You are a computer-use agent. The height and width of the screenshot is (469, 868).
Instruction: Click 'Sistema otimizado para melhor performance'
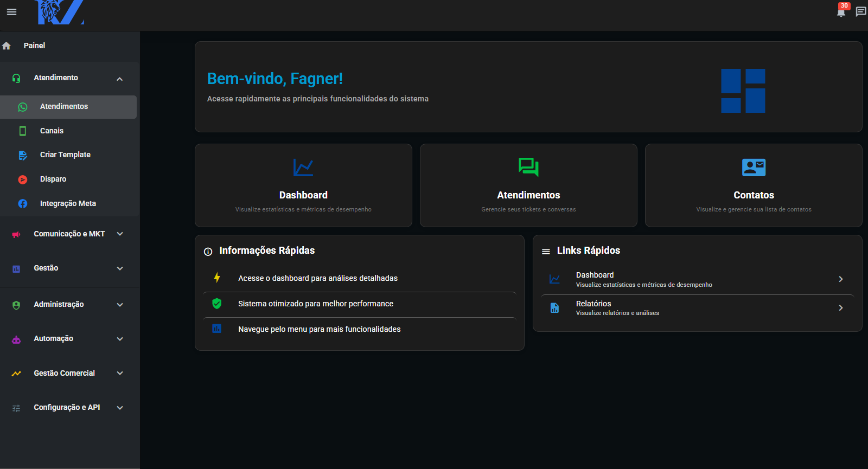coord(316,304)
